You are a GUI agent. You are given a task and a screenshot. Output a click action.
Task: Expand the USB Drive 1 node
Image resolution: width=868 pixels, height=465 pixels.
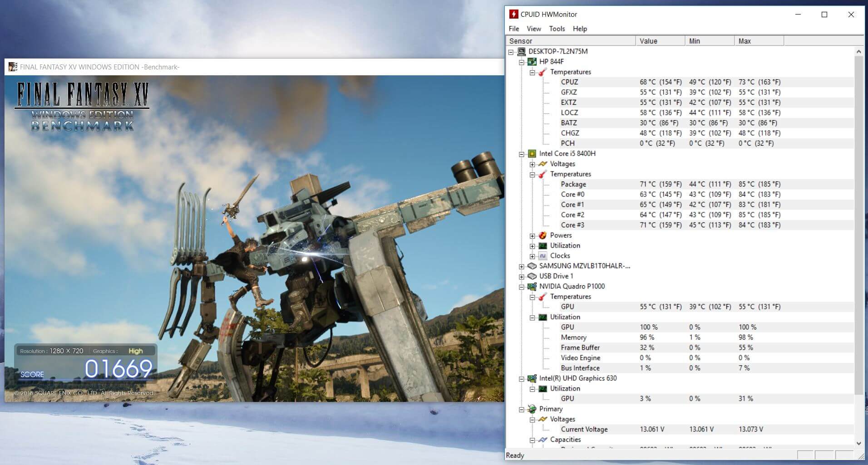522,277
